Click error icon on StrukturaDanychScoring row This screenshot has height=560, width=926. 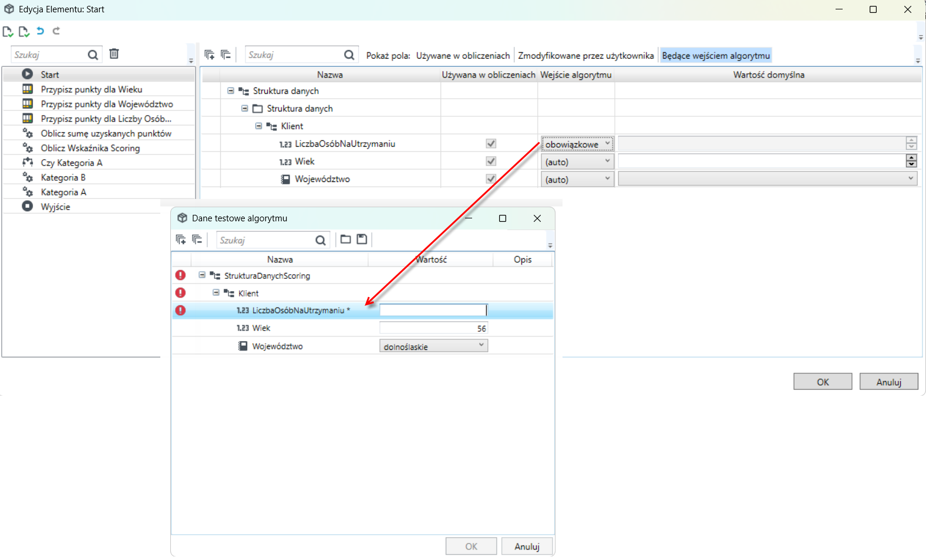point(180,275)
